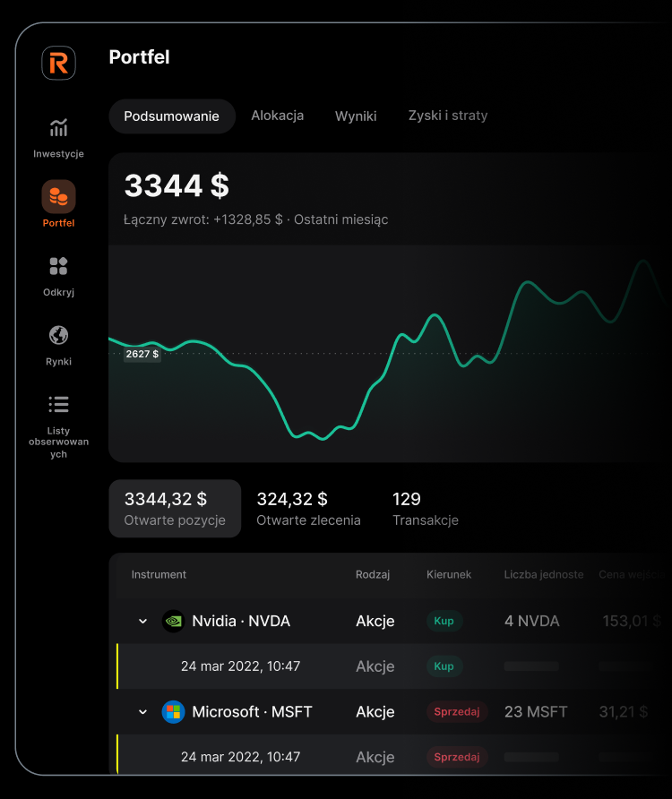672x799 pixels.
Task: Open the Zyski i straty tab
Action: pos(448,116)
